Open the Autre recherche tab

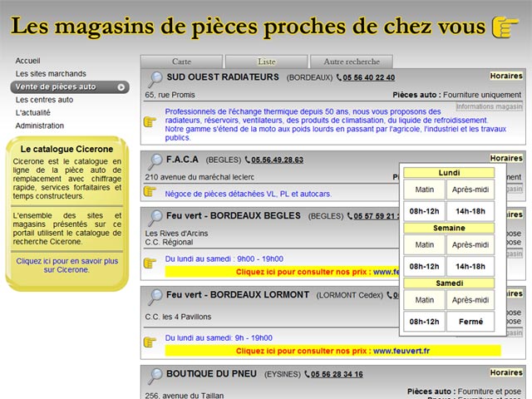(352, 62)
